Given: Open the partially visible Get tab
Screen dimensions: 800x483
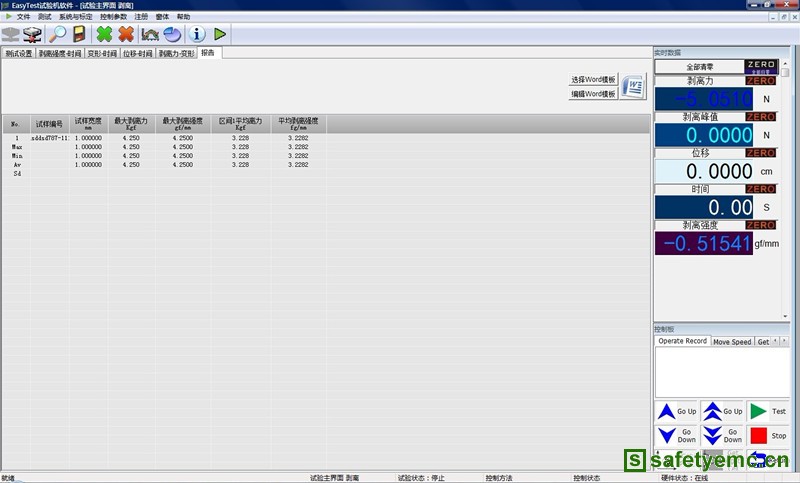Looking at the screenshot, I should tap(763, 342).
